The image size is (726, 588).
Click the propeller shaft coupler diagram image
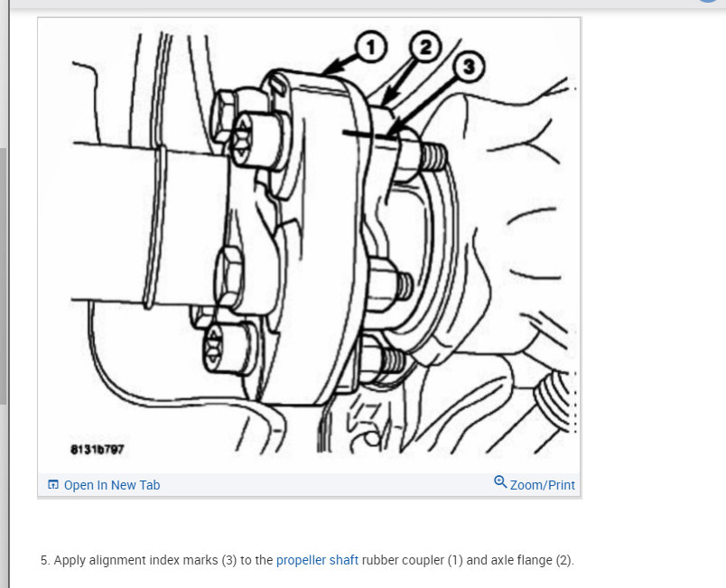pyautogui.click(x=309, y=246)
